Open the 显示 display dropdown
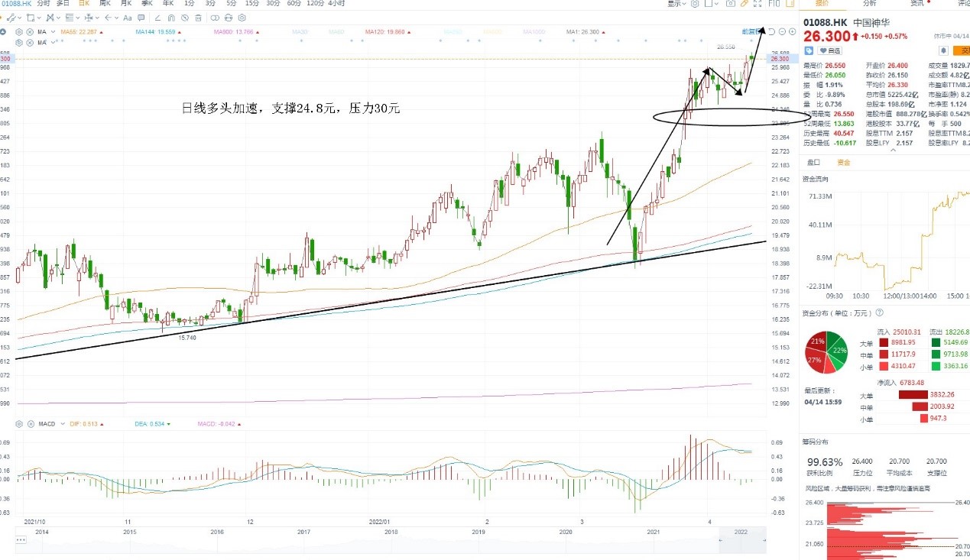The height and width of the screenshot is (560, 970). click(x=676, y=4)
